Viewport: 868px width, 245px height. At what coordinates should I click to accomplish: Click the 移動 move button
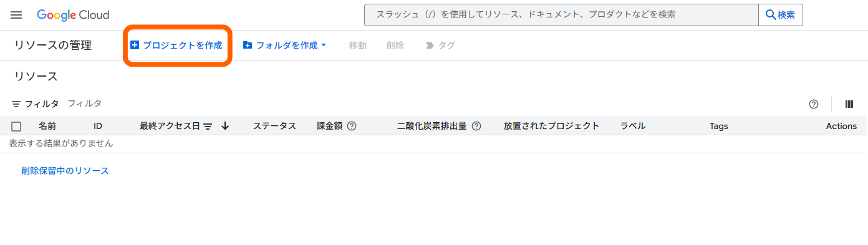click(358, 46)
